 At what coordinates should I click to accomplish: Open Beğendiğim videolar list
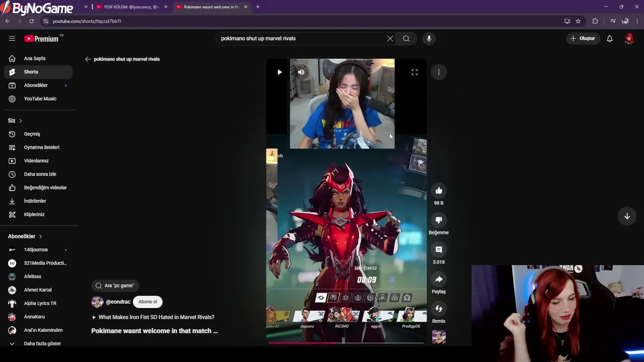pyautogui.click(x=38, y=188)
